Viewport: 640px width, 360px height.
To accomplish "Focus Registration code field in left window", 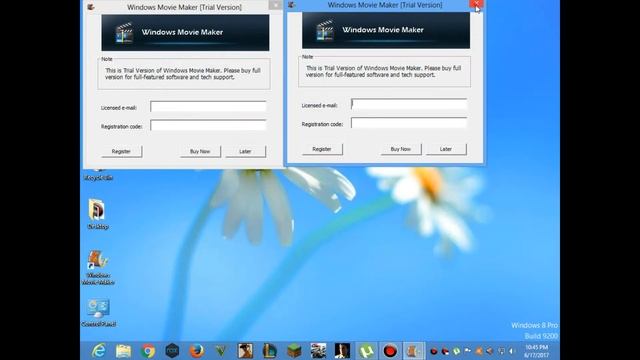I will [x=208, y=125].
